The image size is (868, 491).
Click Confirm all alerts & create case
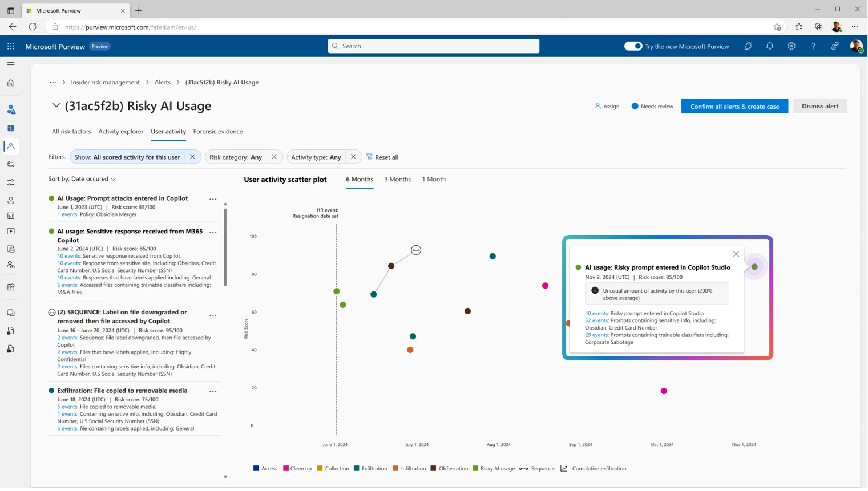click(x=734, y=106)
